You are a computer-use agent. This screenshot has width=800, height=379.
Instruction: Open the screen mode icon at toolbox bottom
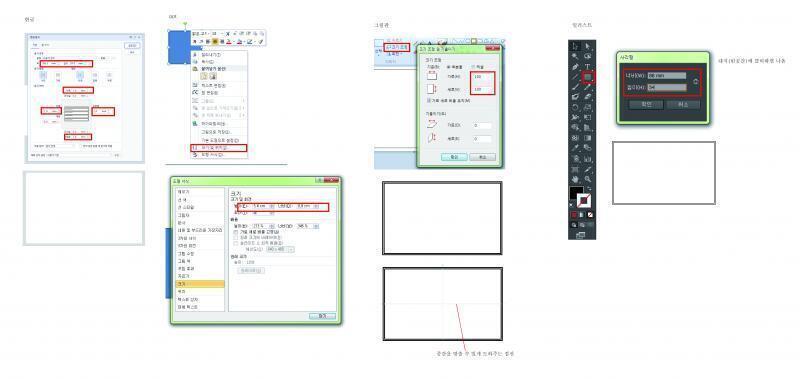coord(580,235)
